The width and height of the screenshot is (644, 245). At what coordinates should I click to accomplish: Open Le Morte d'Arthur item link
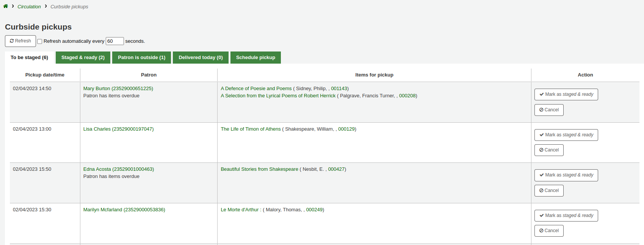pos(240,210)
